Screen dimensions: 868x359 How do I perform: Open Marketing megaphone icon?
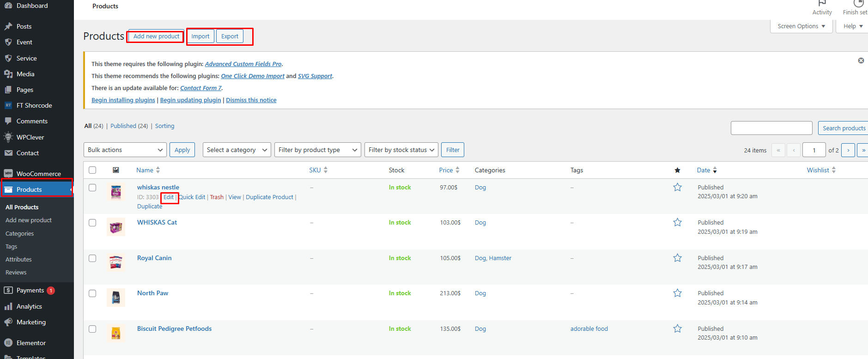8,322
